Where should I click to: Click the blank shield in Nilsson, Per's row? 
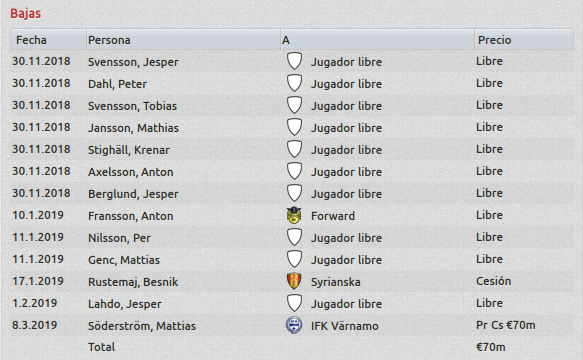pos(294,237)
